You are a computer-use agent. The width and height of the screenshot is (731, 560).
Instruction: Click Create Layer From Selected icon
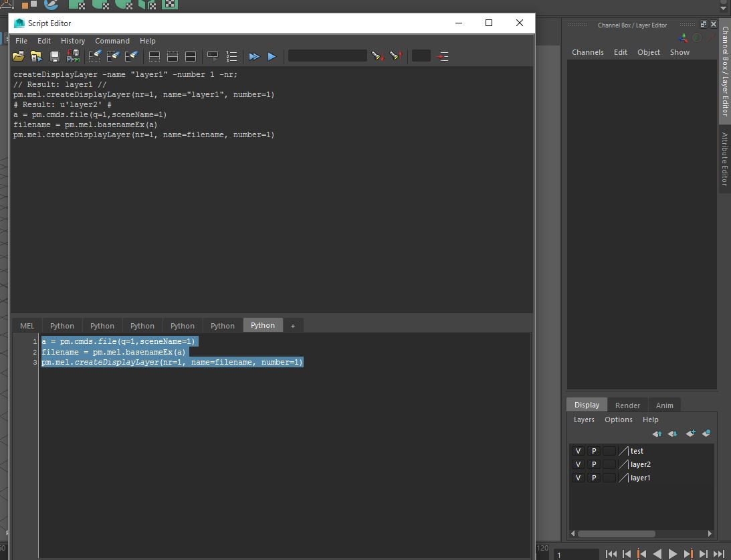pos(706,433)
